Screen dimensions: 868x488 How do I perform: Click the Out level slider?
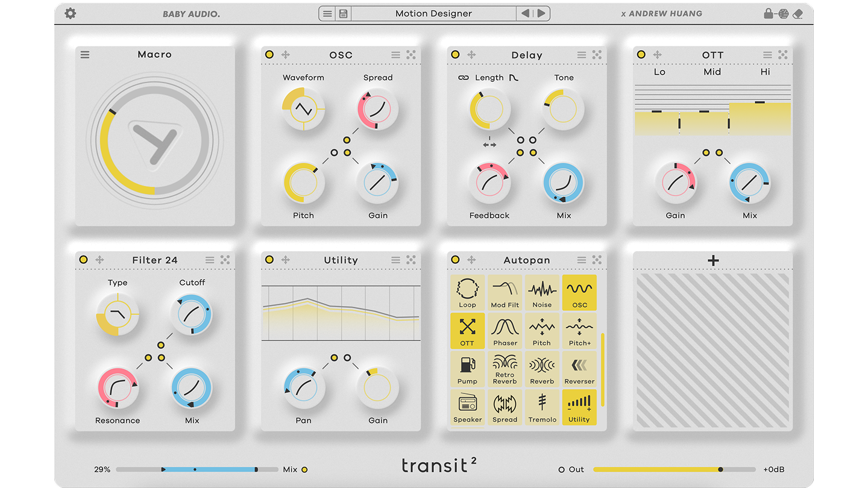tap(674, 469)
